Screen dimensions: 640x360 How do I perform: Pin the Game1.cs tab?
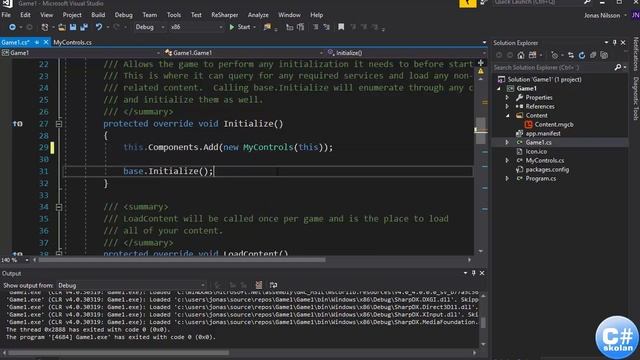(37, 42)
